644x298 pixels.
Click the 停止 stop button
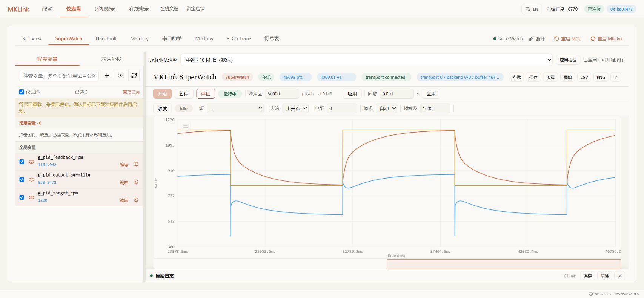pos(206,94)
